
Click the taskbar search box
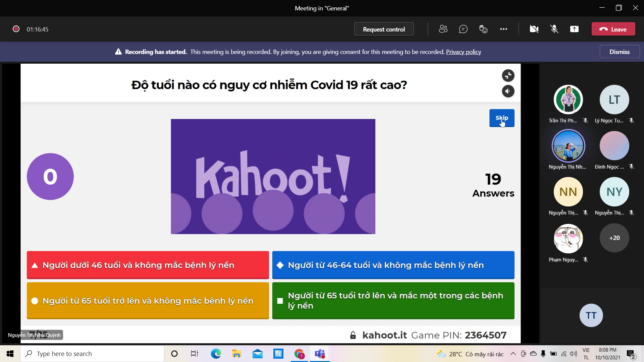(x=92, y=354)
